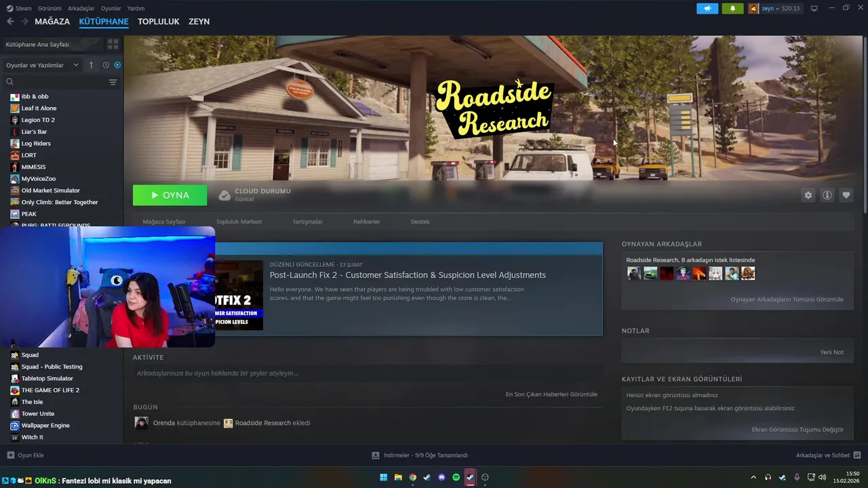Open the Yardım menu
This screenshot has height=488, width=868.
pyautogui.click(x=136, y=9)
